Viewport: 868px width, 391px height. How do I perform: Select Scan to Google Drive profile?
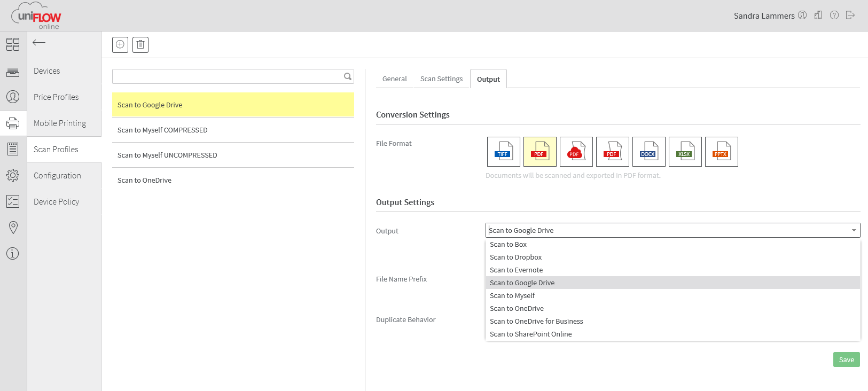pyautogui.click(x=233, y=105)
